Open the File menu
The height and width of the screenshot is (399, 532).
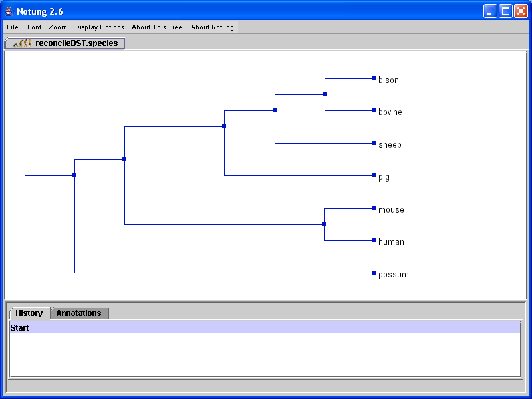pos(13,27)
